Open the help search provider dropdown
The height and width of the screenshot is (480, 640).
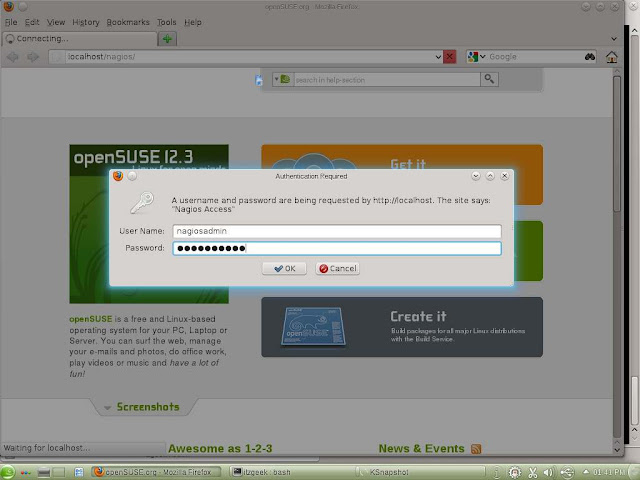pos(282,79)
